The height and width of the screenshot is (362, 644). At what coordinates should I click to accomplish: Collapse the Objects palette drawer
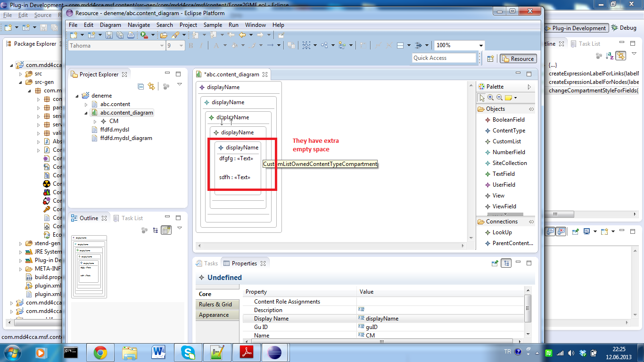coord(532,109)
